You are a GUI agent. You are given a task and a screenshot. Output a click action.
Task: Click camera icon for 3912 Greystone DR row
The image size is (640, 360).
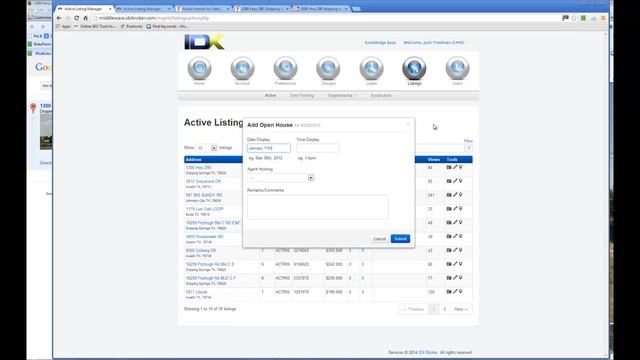coord(449,181)
